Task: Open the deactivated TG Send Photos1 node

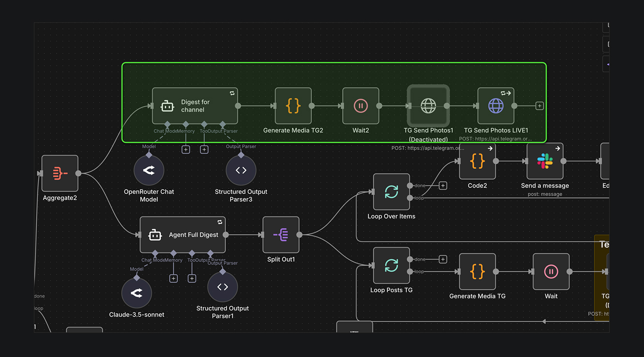Action: [428, 106]
